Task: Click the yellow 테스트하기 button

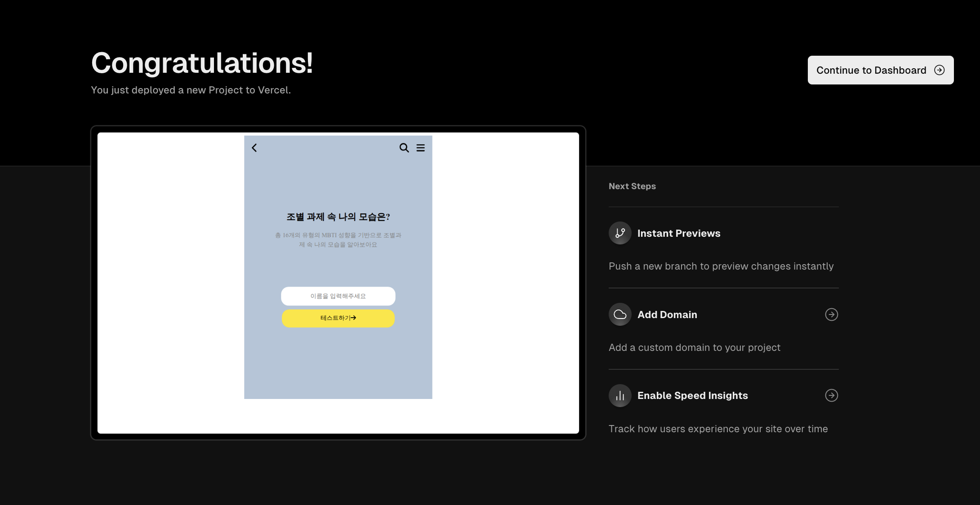Action: point(338,318)
